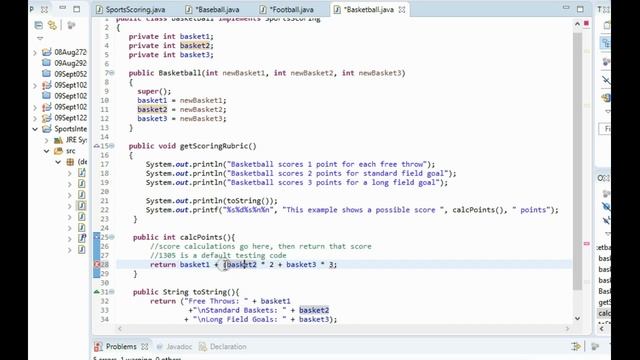Screen dimensions: 640x360
Task: Click newBasket3 constructor parameter on line 7
Action: [x=380, y=73]
